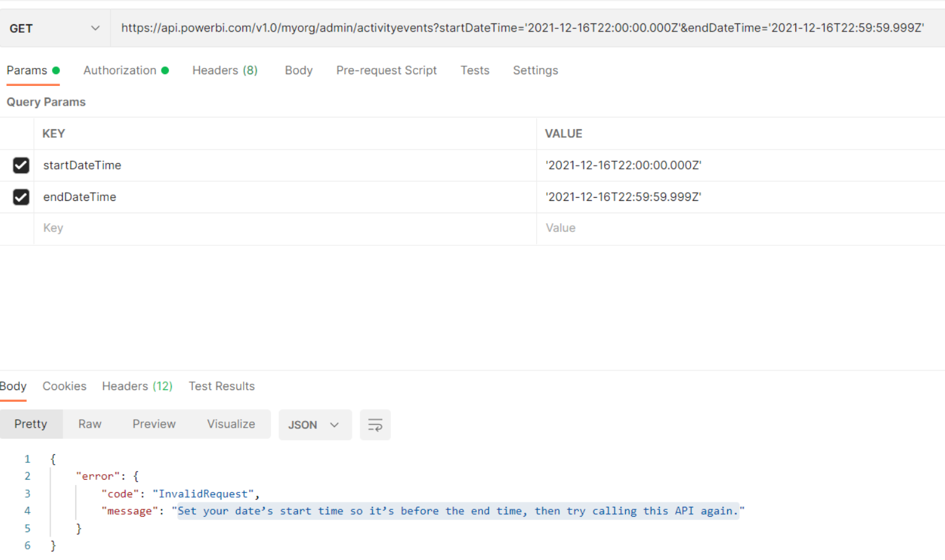Viewport: 945px width, 560px height.
Task: Click the empty Value placeholder cell
Action: (x=740, y=228)
